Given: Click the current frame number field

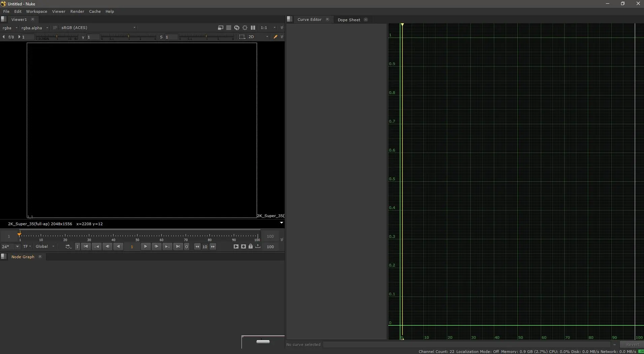Looking at the screenshot, I should tap(132, 246).
